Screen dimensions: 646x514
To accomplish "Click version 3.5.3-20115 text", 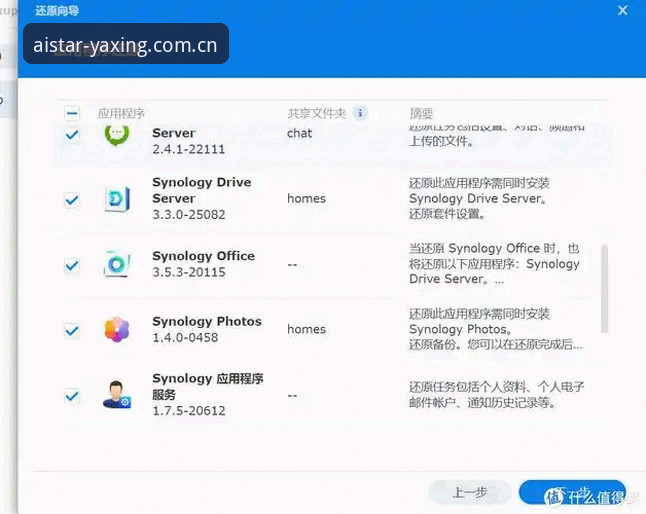I will tap(189, 272).
